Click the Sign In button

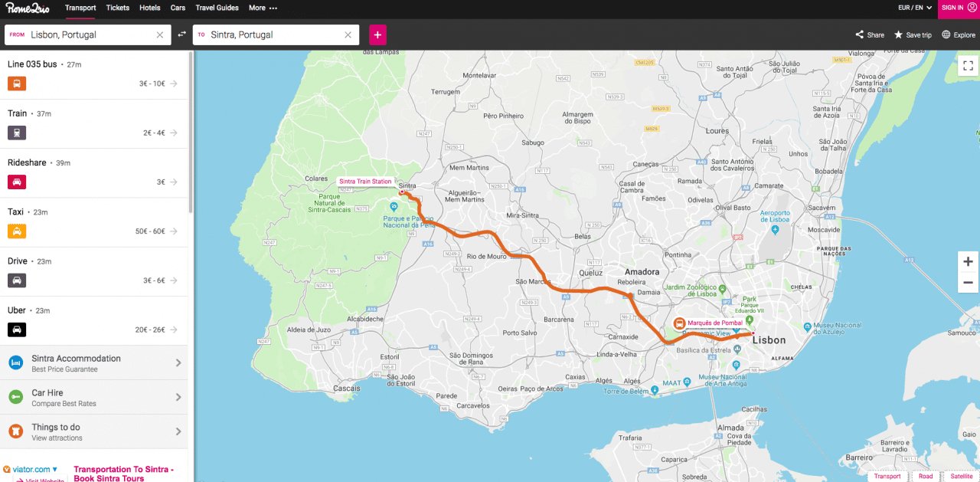pyautogui.click(x=958, y=8)
